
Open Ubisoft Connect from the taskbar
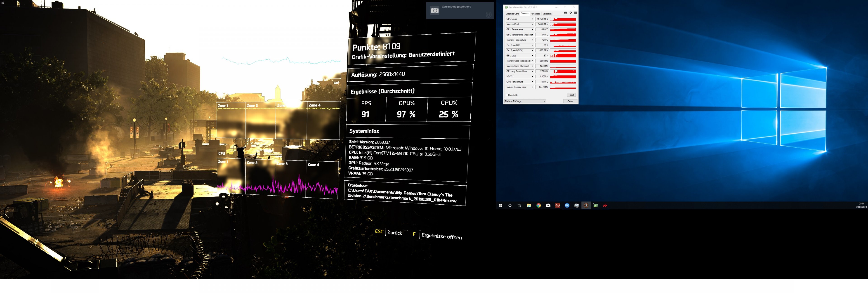567,205
